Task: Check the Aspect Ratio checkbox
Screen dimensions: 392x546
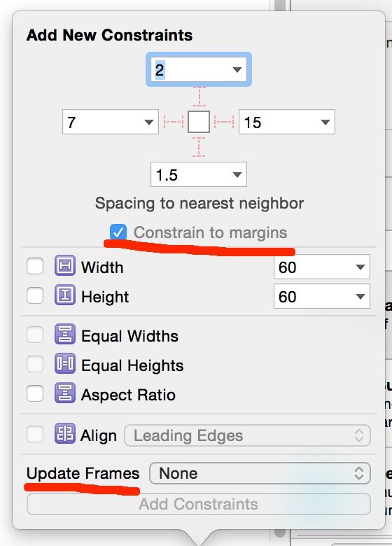Action: (x=35, y=394)
